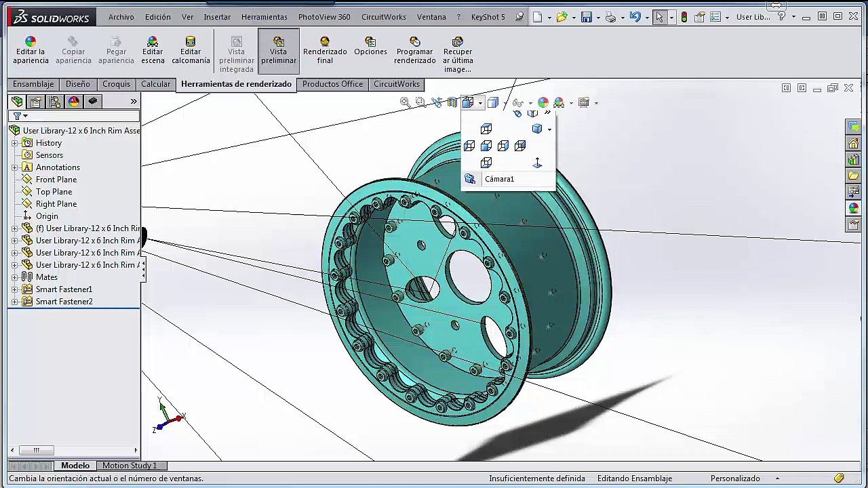
Task: Start Renderizado final
Action: coord(325,51)
